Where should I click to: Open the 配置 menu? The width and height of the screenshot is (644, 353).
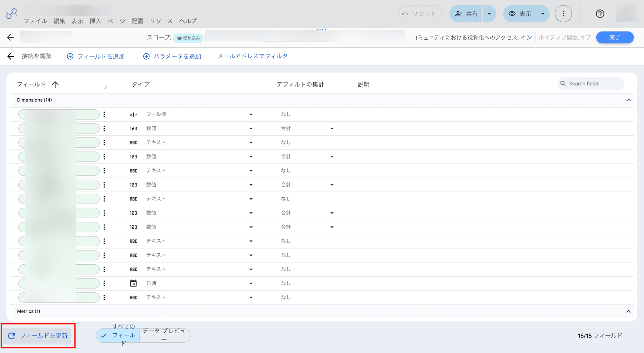(137, 21)
